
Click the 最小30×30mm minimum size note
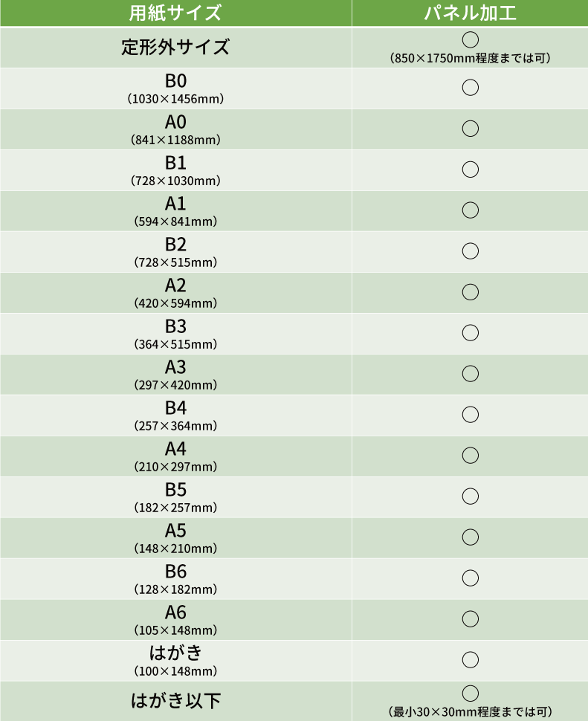coord(470,712)
